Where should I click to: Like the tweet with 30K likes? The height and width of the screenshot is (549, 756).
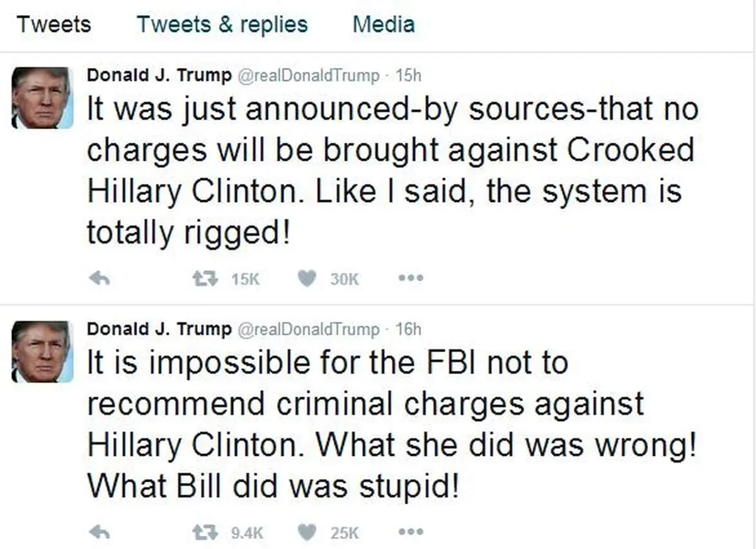pyautogui.click(x=306, y=278)
